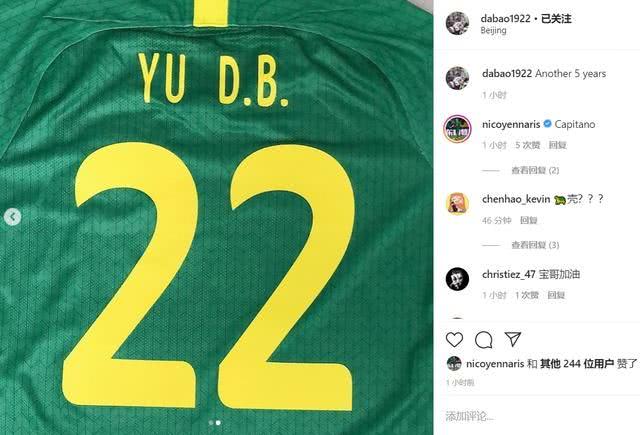
Task: Reply to the nicoyennaris comment via 回复
Action: click(x=558, y=145)
